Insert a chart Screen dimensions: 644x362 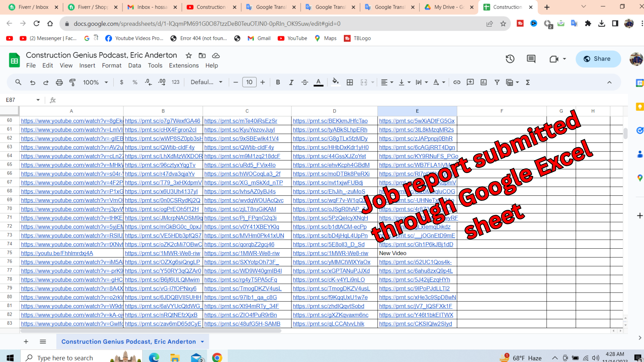pos(484,82)
